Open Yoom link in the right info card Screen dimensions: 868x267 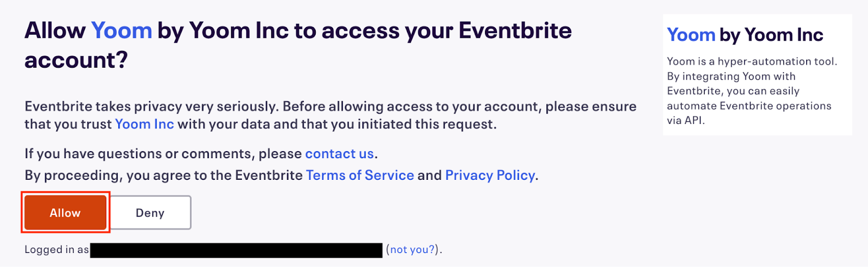click(691, 35)
